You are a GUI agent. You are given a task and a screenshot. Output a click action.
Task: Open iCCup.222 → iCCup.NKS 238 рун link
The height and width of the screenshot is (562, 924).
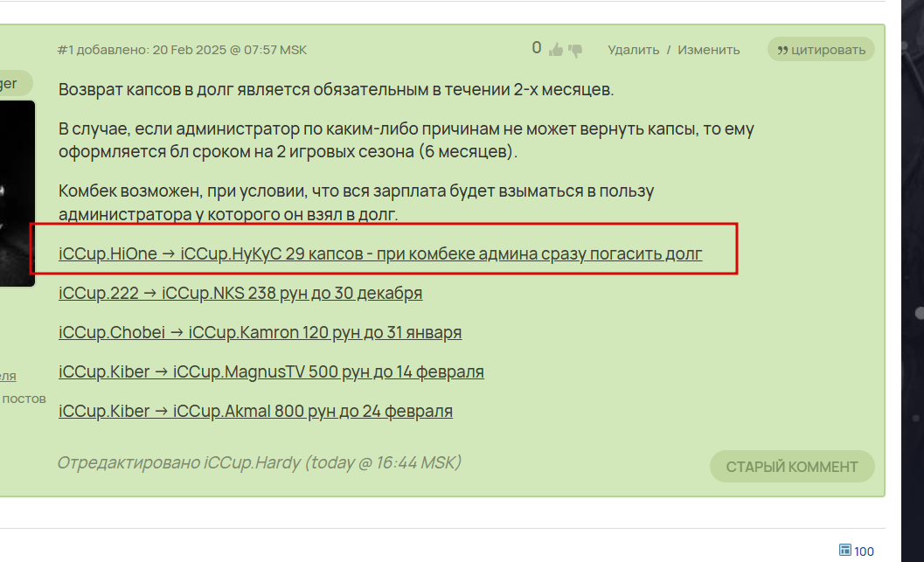click(x=240, y=293)
